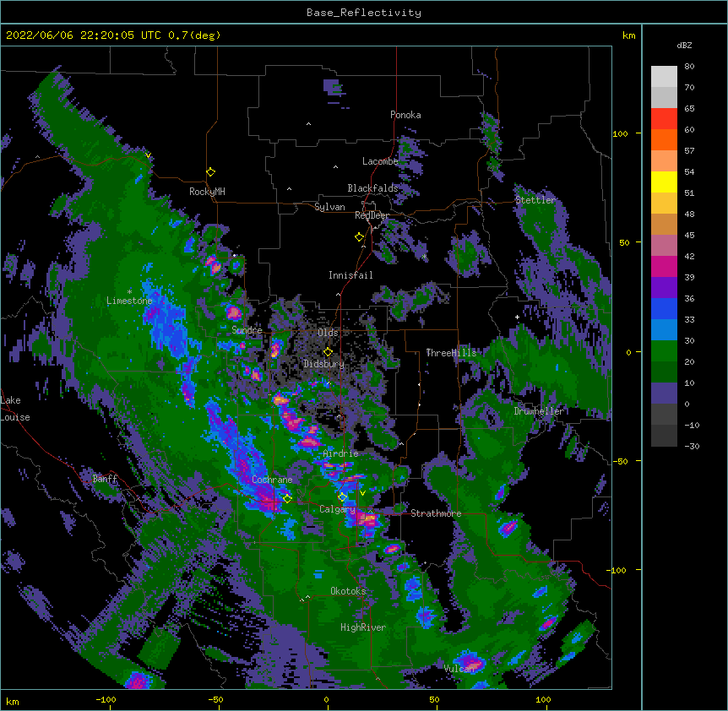Pick the red 65-60 dBZ legend swatch

(664, 119)
